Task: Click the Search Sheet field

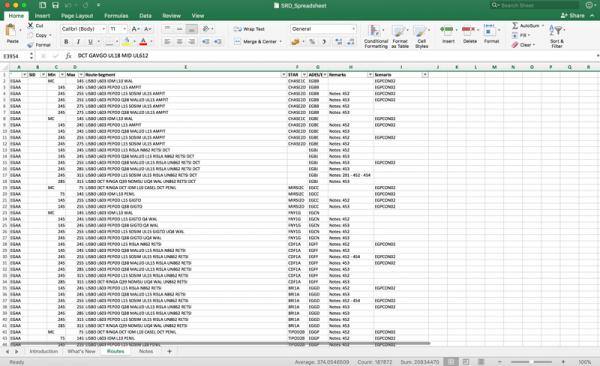Action: click(535, 5)
